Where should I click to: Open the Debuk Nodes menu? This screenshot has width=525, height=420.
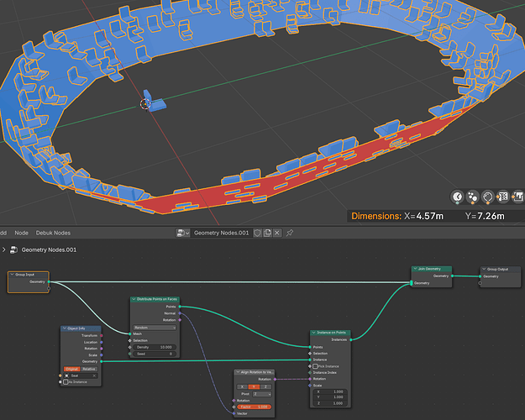coord(53,233)
